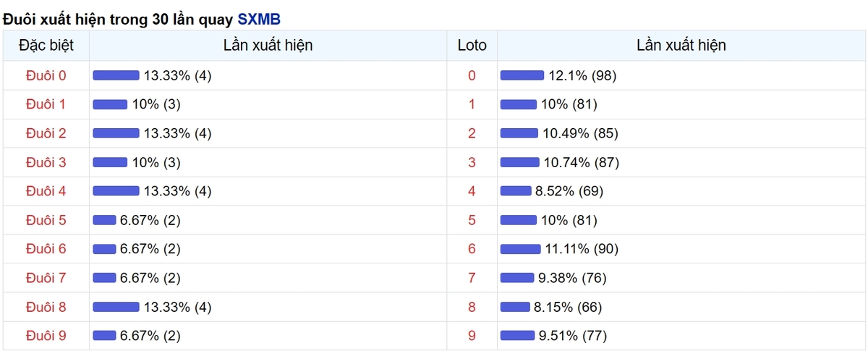Click Loto 6 bar showing 11.11% (90)
The image size is (868, 351).
coord(521,249)
